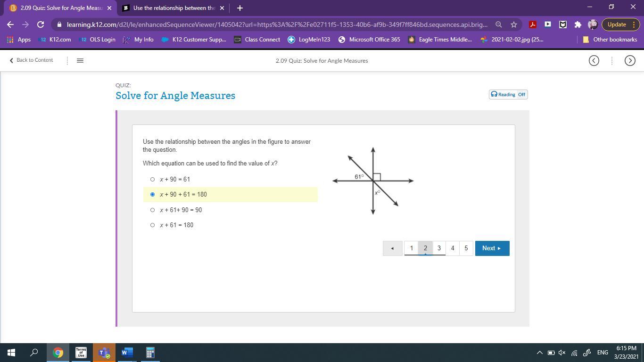Open Windows taskbar search
The width and height of the screenshot is (644, 362).
[34, 353]
